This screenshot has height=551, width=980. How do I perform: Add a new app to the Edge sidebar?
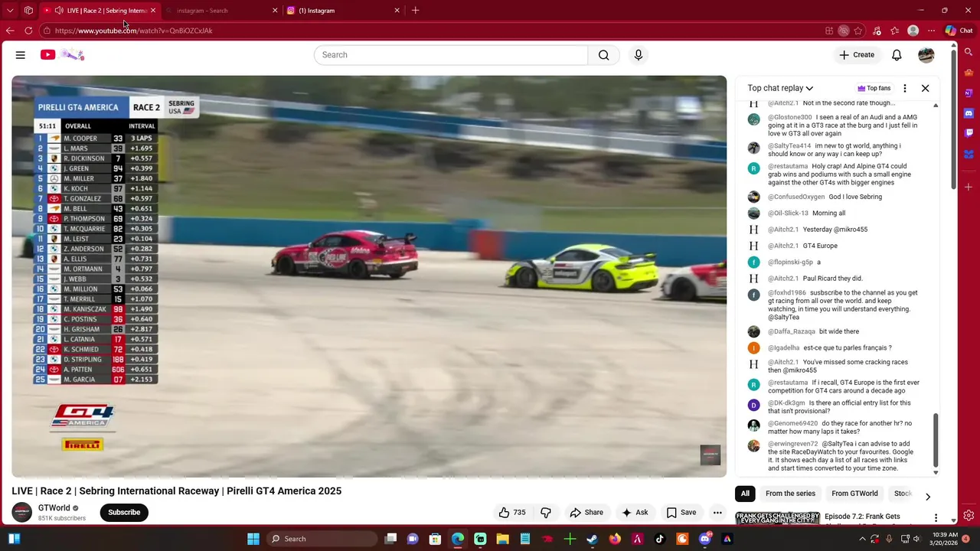click(x=969, y=187)
